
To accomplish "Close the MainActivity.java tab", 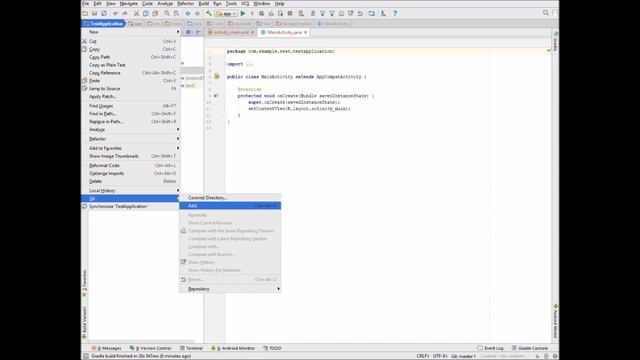I will pos(305,32).
